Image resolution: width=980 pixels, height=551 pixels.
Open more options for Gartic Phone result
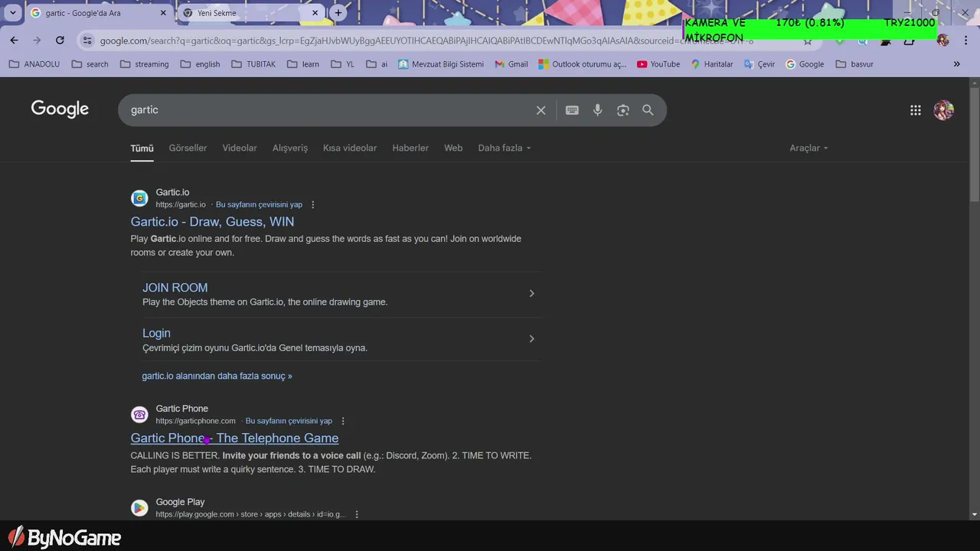point(342,422)
